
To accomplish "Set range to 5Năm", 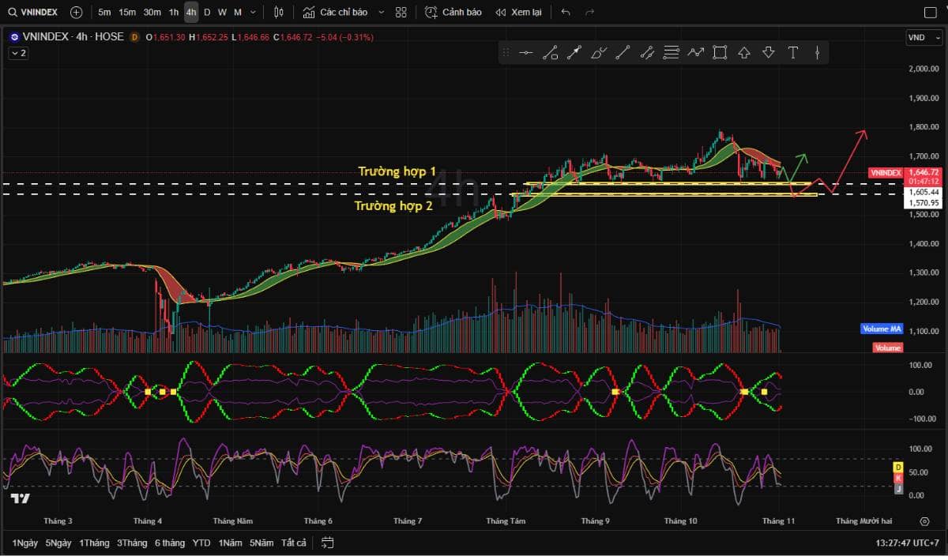I will point(262,543).
